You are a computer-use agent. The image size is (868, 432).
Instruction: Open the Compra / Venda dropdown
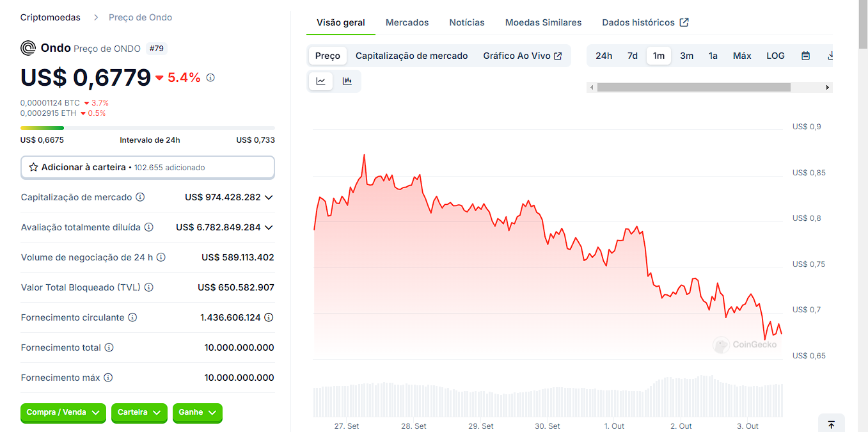point(63,413)
